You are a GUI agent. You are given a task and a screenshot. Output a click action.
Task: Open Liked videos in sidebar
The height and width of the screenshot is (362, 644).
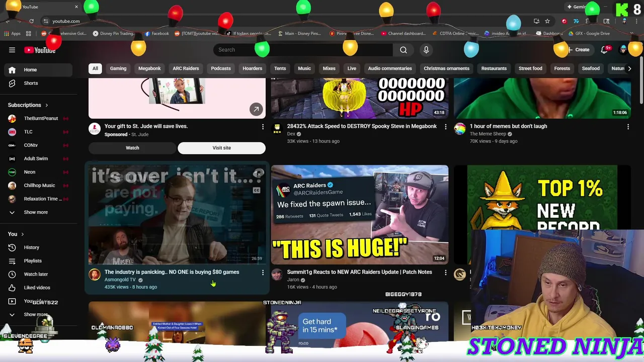point(38,288)
